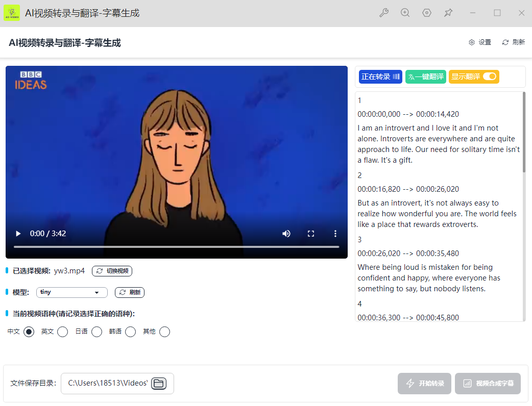Click the wrench tool icon in title bar
Image resolution: width=532 pixels, height=406 pixels.
pos(384,13)
